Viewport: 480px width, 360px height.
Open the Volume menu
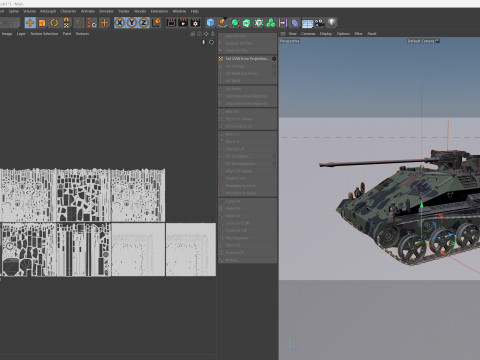click(x=29, y=11)
